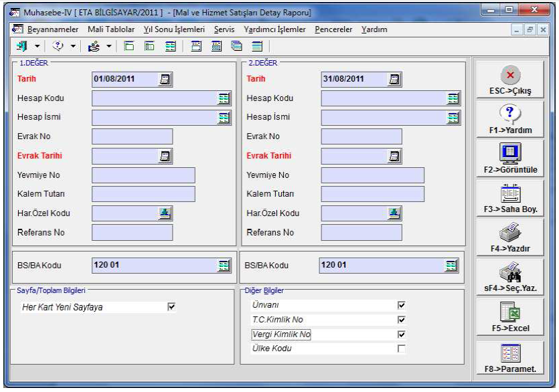The width and height of the screenshot is (559, 392).
Task: Open the Mali Tablolar menu
Action: tap(110, 30)
